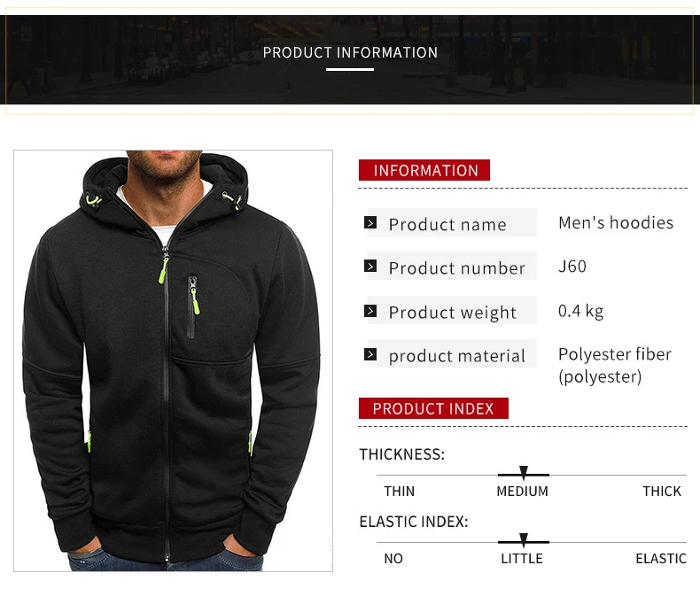Click the green main zipper pull

click(163, 270)
